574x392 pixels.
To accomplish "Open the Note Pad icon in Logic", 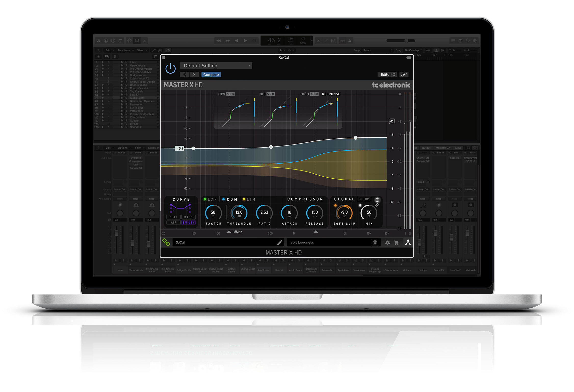I will click(x=460, y=41).
